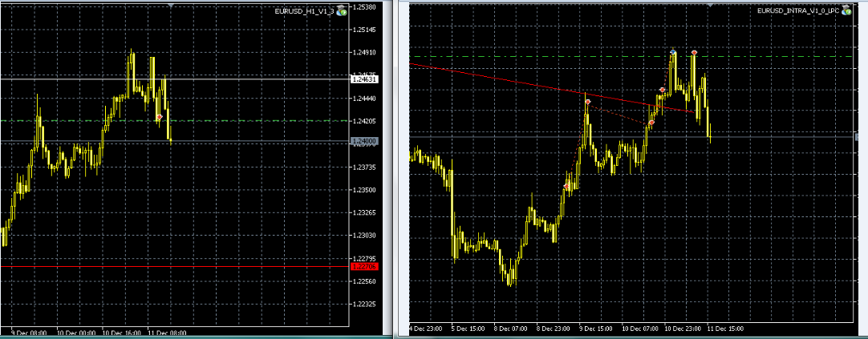Select the red arrow on the second twin peak, INTRA chart
The image size is (868, 339).
point(694,53)
